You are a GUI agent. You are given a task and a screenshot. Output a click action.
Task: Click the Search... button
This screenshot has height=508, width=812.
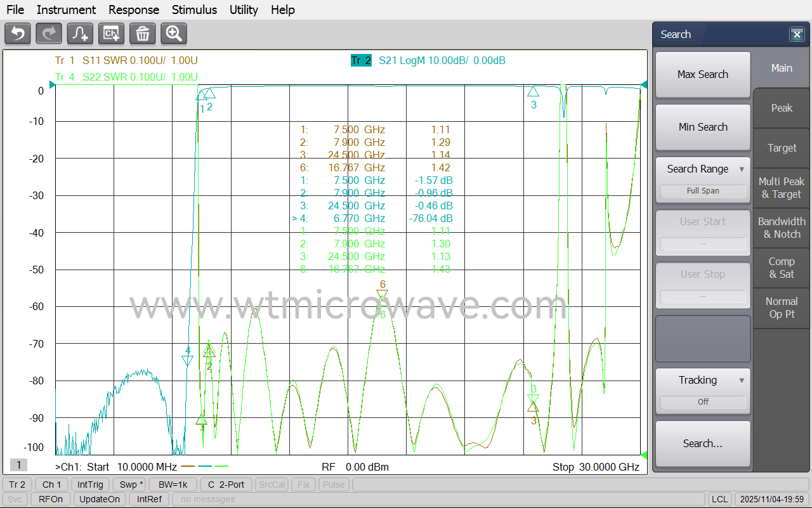click(x=703, y=444)
